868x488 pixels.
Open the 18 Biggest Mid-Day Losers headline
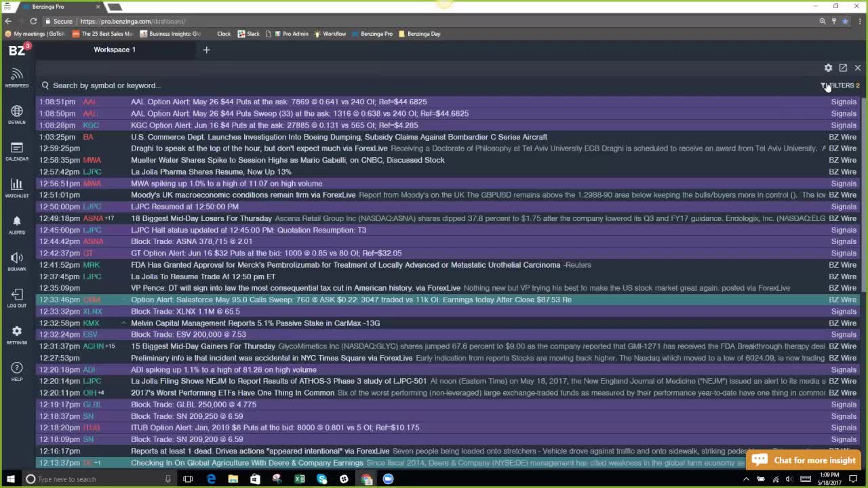coord(201,218)
